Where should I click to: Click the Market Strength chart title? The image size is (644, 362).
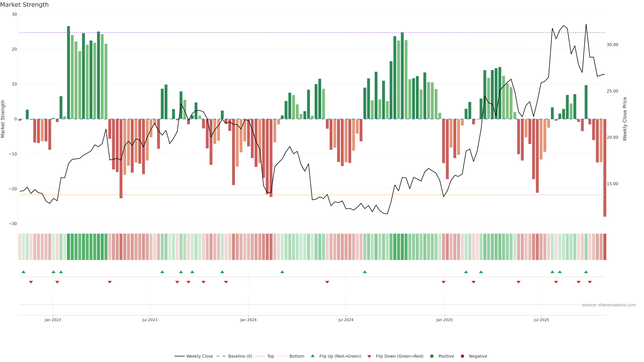coord(24,5)
